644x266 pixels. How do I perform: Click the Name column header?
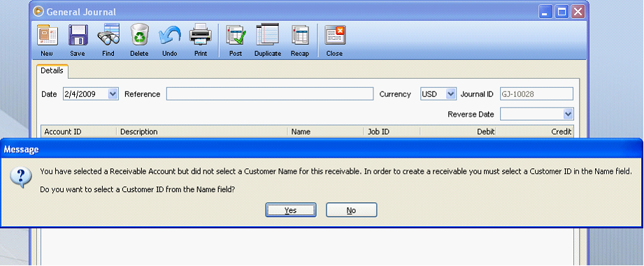pyautogui.click(x=326, y=131)
